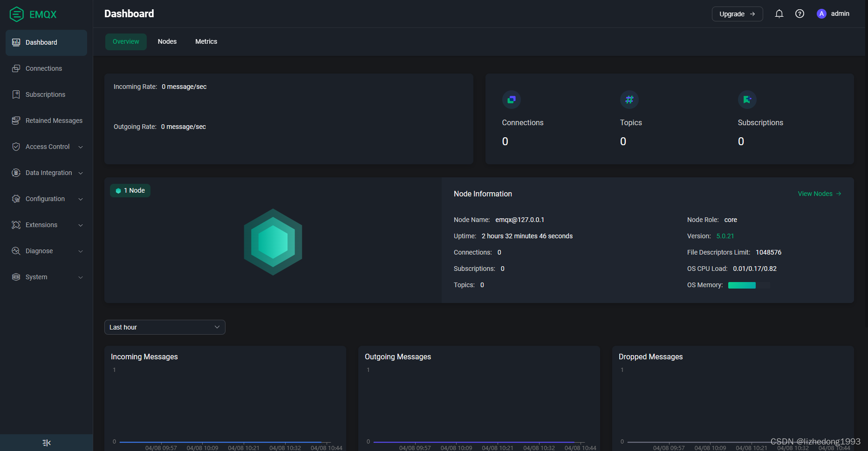Open Subscriptions in the sidebar

pyautogui.click(x=47, y=94)
